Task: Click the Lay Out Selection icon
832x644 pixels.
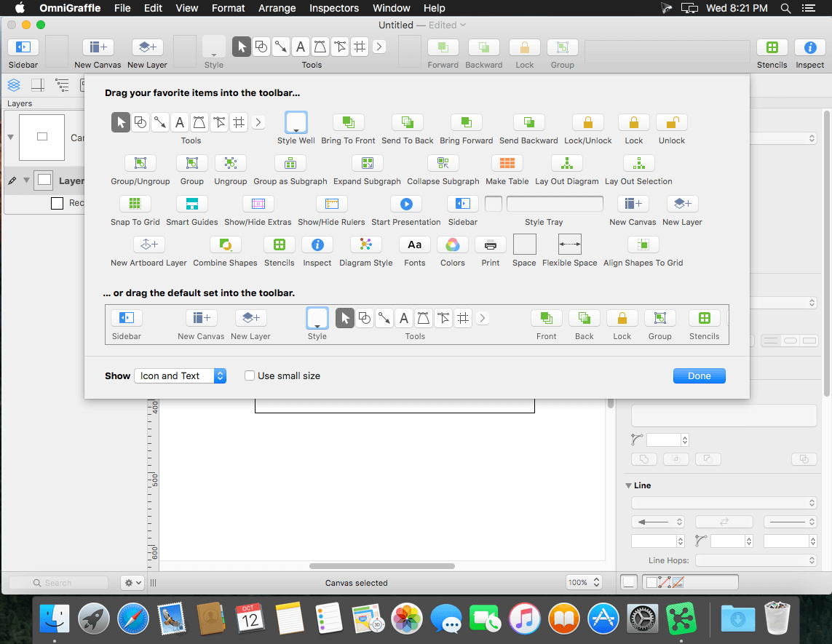Action: (x=638, y=164)
